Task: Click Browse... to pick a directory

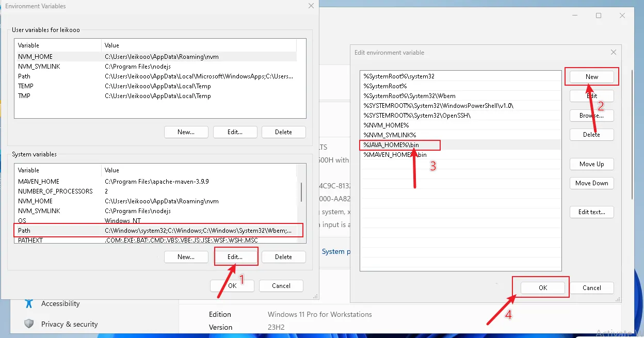Action: point(591,116)
